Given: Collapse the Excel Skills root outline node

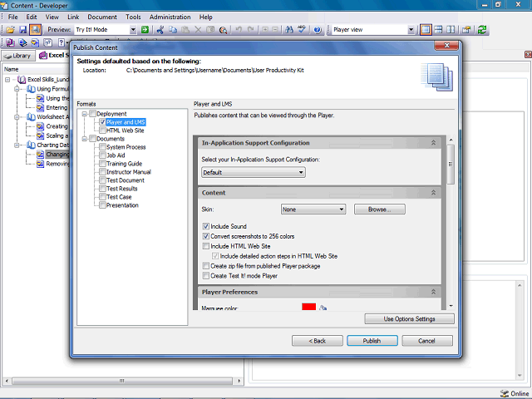Looking at the screenshot, I should click(7, 80).
